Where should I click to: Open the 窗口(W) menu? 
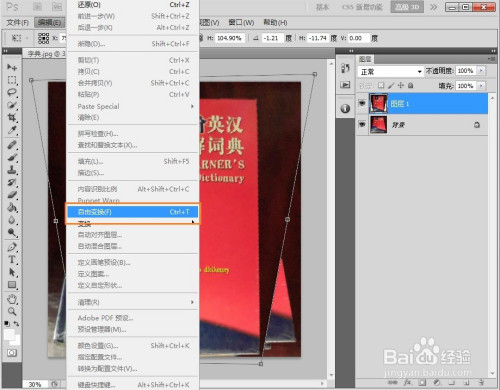click(x=241, y=22)
